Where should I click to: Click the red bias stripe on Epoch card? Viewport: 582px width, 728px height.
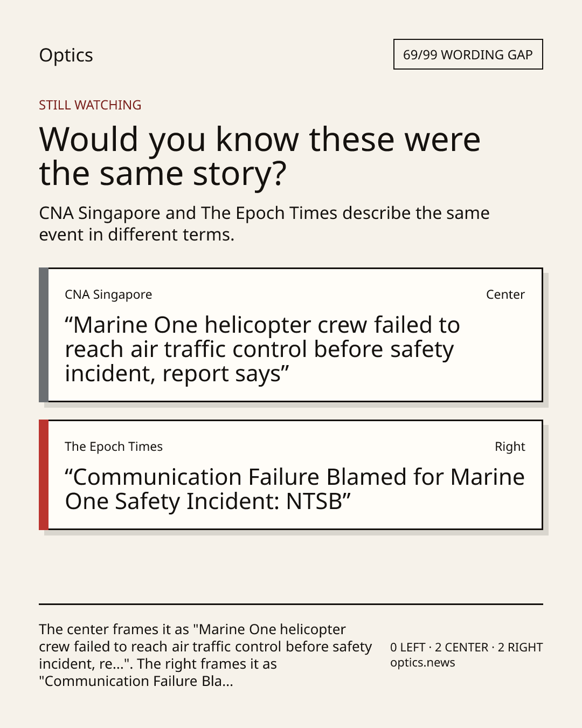[x=44, y=475]
